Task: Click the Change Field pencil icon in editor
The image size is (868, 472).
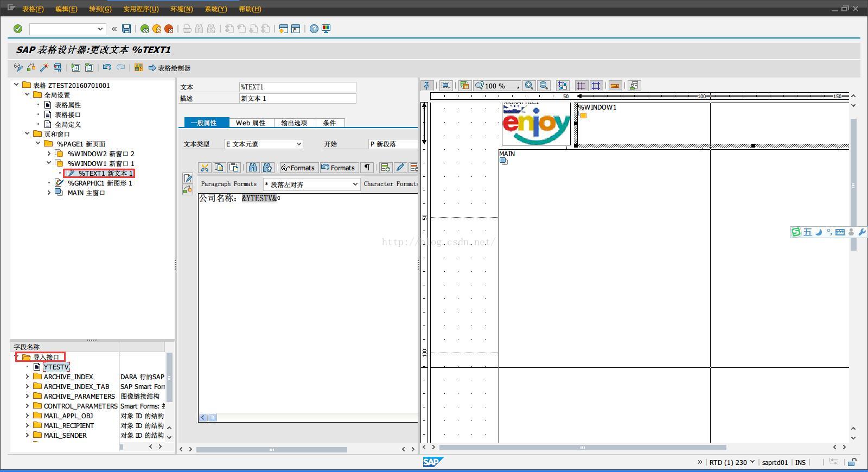Action: [400, 168]
